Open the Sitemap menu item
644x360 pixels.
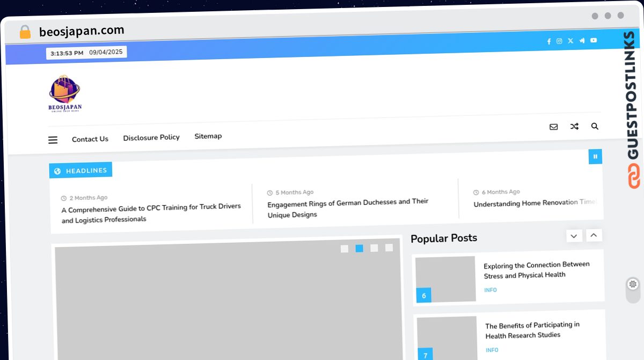[x=208, y=136]
